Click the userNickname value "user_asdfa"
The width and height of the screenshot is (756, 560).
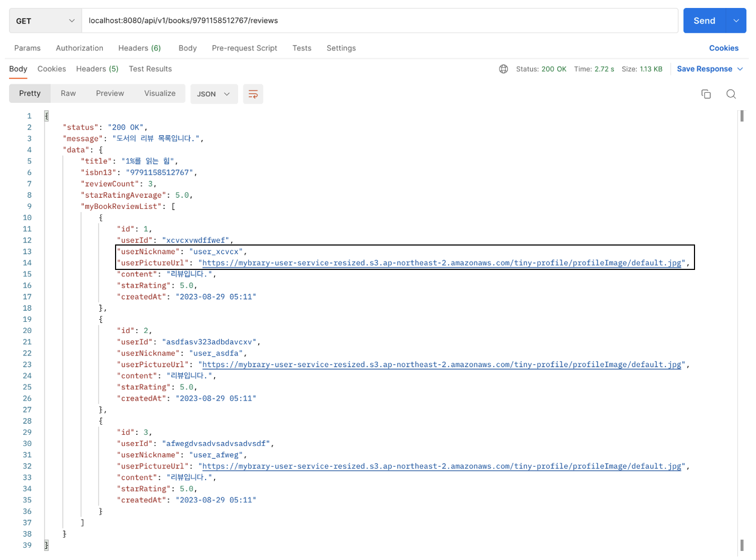(216, 353)
